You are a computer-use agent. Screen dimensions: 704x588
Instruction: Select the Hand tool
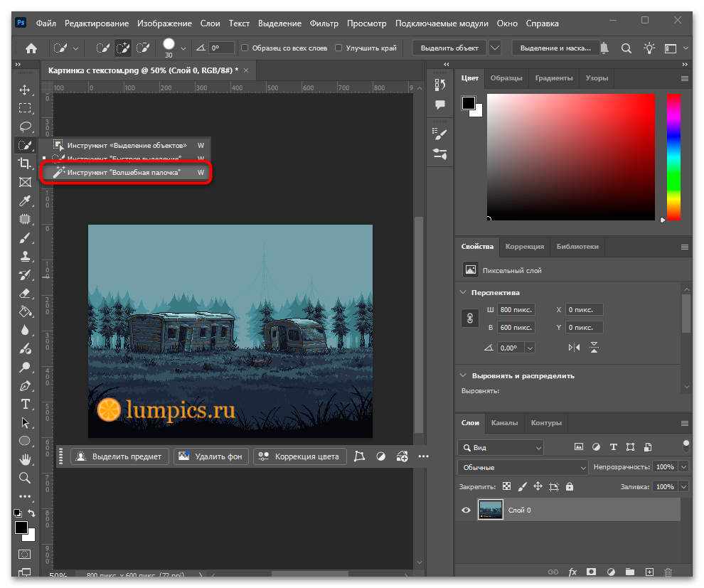(x=25, y=459)
